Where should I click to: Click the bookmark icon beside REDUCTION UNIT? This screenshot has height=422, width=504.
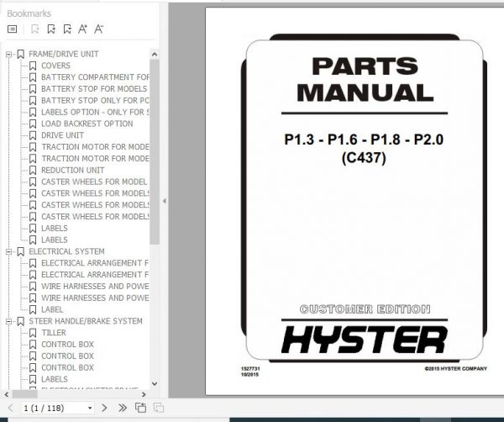tap(33, 171)
